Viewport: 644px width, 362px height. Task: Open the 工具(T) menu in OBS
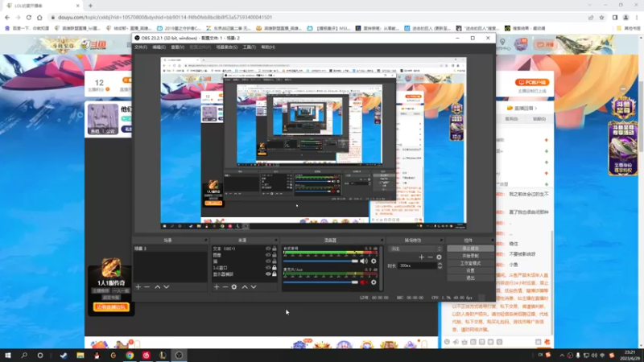click(249, 47)
